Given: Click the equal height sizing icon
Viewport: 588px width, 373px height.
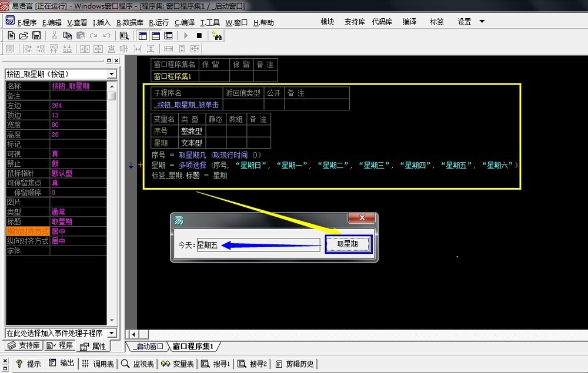Looking at the screenshot, I should tap(182, 49).
